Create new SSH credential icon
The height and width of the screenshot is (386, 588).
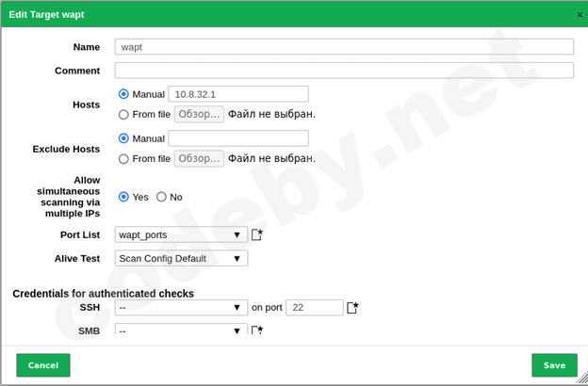[352, 308]
